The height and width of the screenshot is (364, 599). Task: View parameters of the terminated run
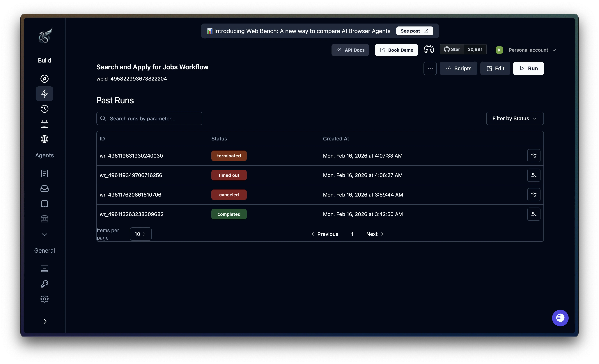pyautogui.click(x=534, y=156)
